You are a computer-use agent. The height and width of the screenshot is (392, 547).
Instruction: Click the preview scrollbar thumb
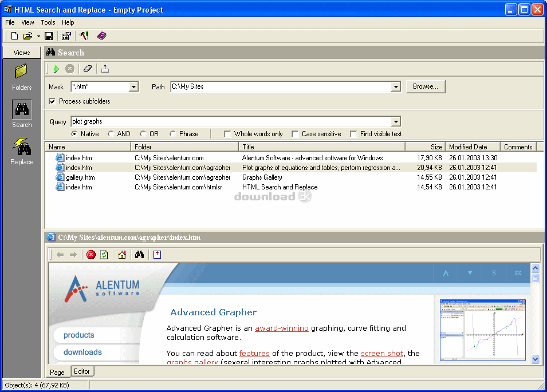tap(535, 278)
